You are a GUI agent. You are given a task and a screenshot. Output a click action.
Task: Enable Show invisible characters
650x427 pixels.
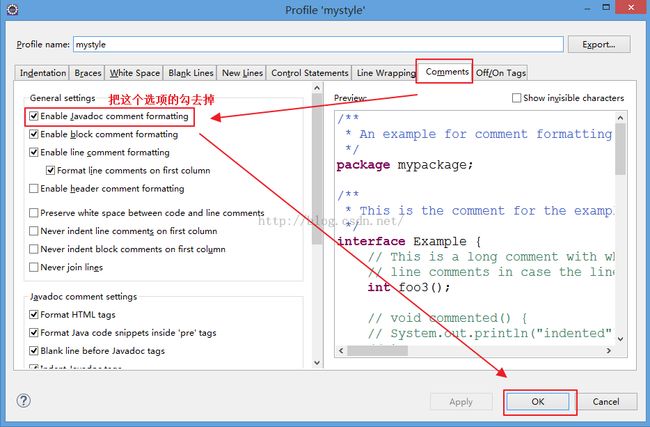[517, 98]
